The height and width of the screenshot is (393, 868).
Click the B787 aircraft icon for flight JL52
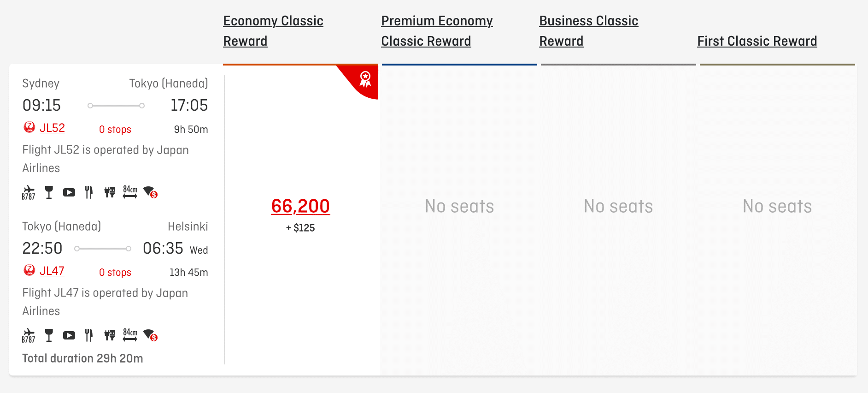tap(29, 192)
